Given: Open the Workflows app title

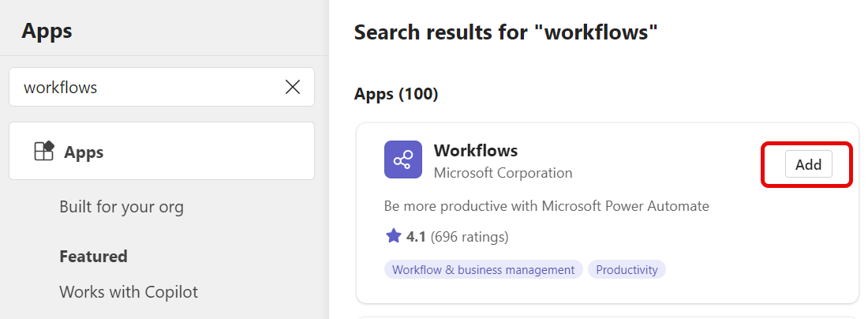Looking at the screenshot, I should [476, 151].
